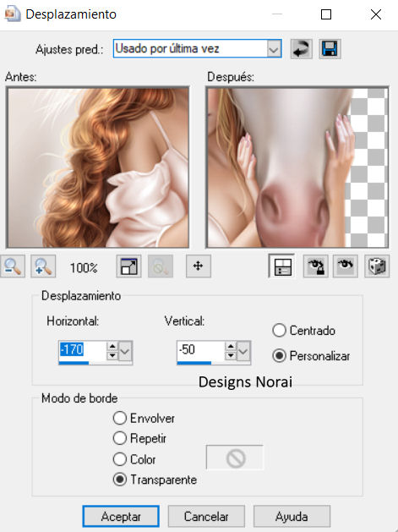Toggle the show/hide previews layout icon
The image size is (398, 532).
coord(281,266)
